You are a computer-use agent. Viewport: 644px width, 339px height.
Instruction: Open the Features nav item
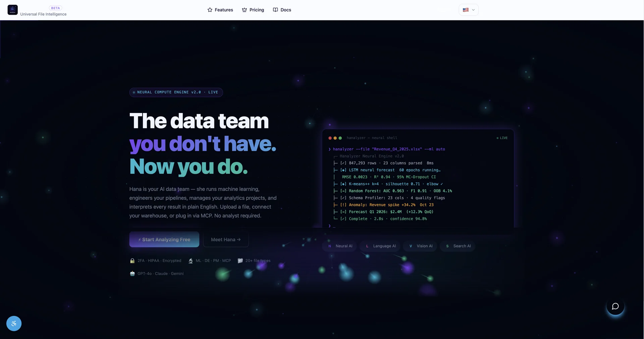point(220,10)
